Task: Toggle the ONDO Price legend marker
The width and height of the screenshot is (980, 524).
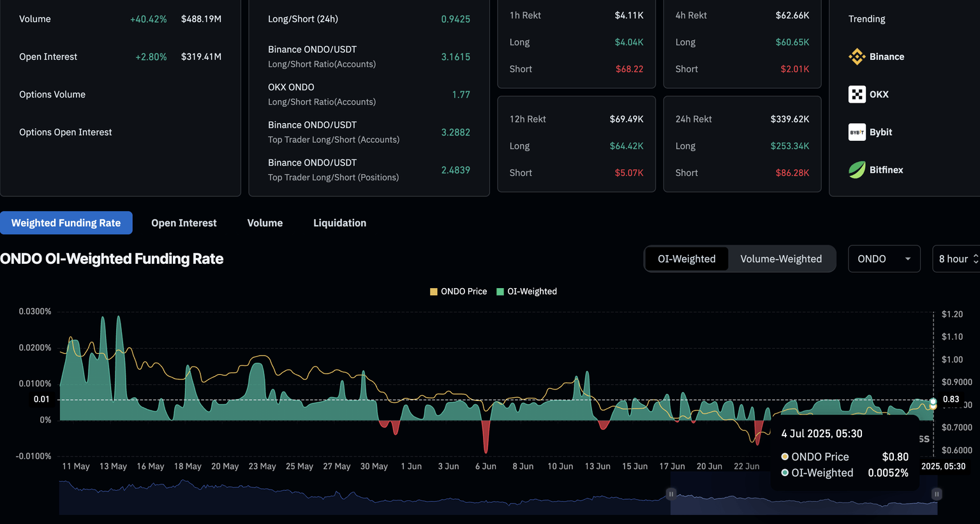Action: pos(434,292)
